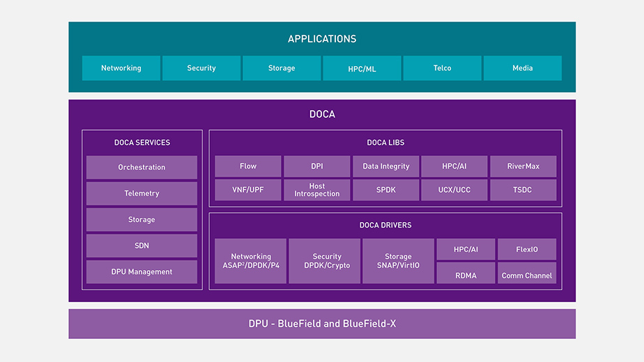644x362 pixels.
Task: Click the Host Introspection block
Action: (x=317, y=190)
